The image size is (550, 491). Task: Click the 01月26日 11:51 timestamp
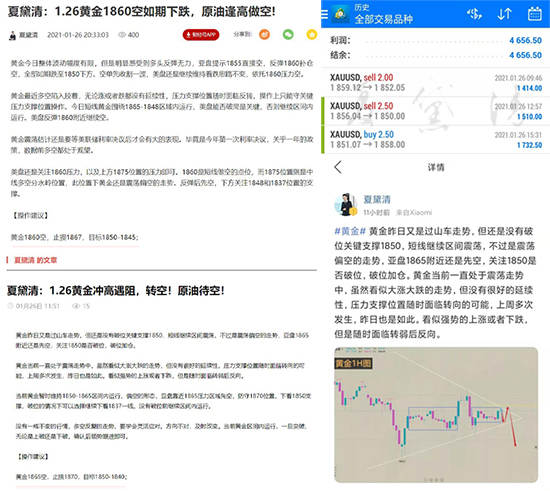click(x=38, y=306)
